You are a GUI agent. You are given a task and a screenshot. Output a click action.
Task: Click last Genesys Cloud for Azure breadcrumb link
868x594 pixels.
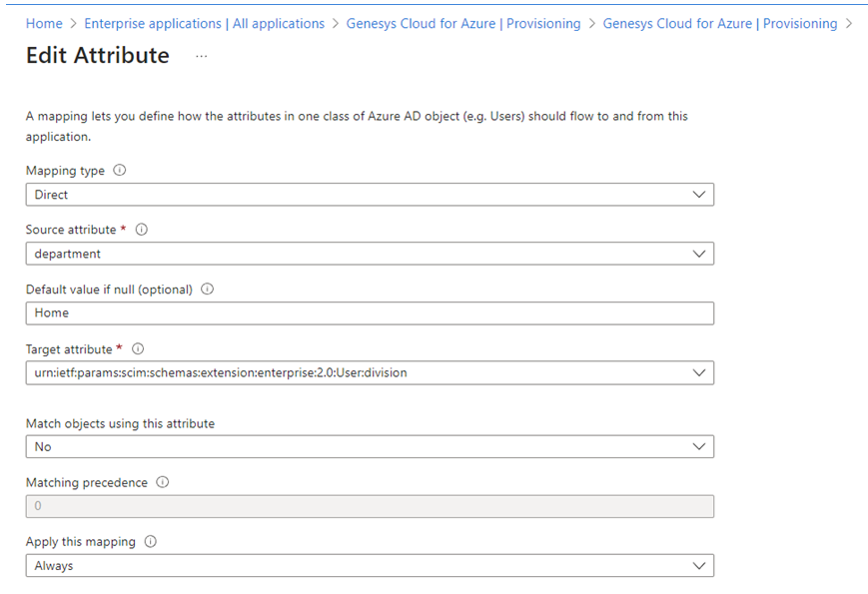coord(719,23)
